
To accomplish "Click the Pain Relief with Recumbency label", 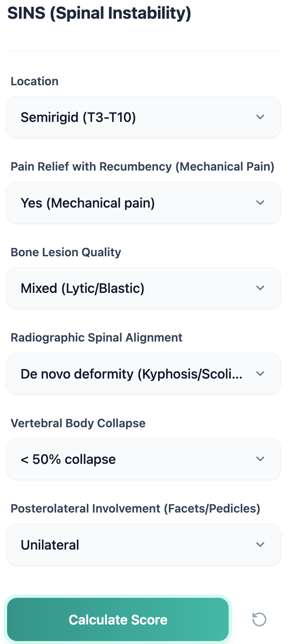I will point(142,167).
